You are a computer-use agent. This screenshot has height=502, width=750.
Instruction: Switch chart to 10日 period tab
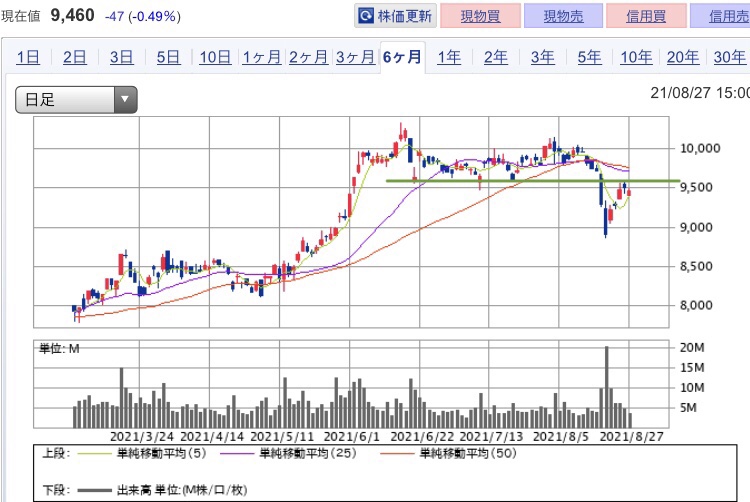click(215, 57)
